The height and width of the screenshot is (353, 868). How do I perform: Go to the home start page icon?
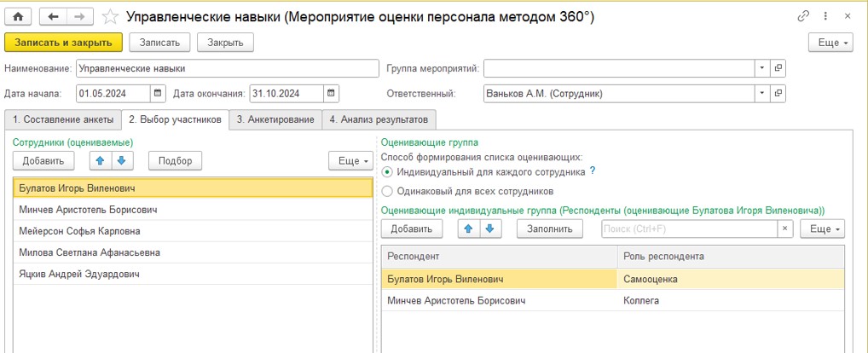18,16
